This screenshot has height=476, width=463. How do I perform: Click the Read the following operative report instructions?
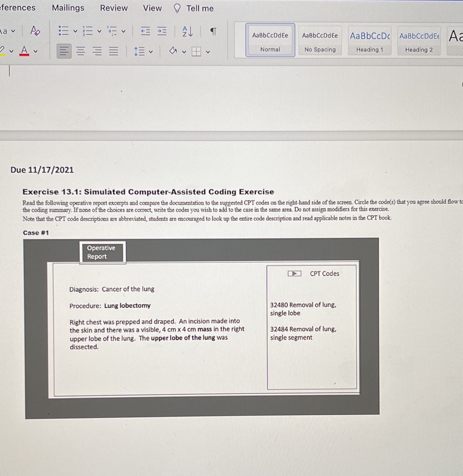[243, 206]
